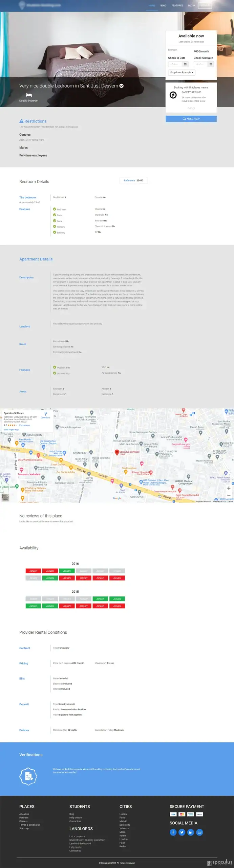Click the 'The bedroom' section label
This screenshot has width=234, height=868.
27,197
